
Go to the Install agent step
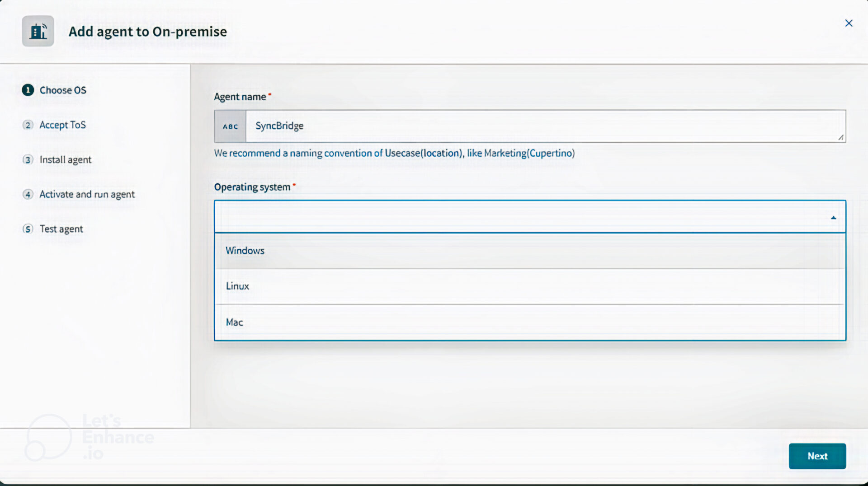(x=66, y=159)
